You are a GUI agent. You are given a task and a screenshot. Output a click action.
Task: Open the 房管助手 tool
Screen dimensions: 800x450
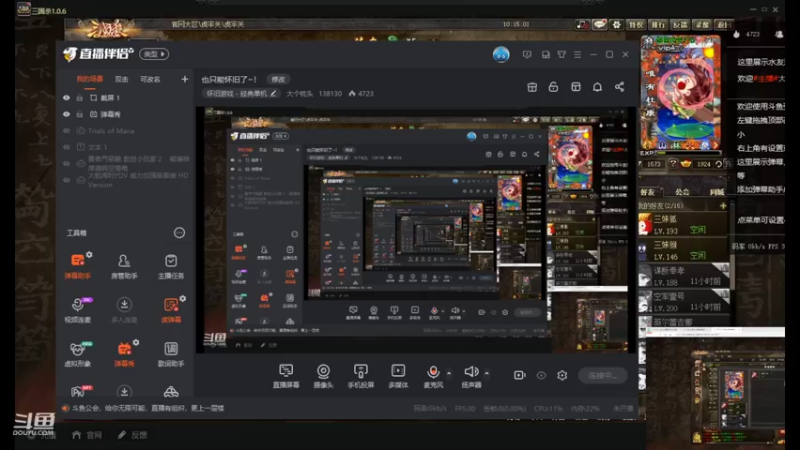[124, 265]
